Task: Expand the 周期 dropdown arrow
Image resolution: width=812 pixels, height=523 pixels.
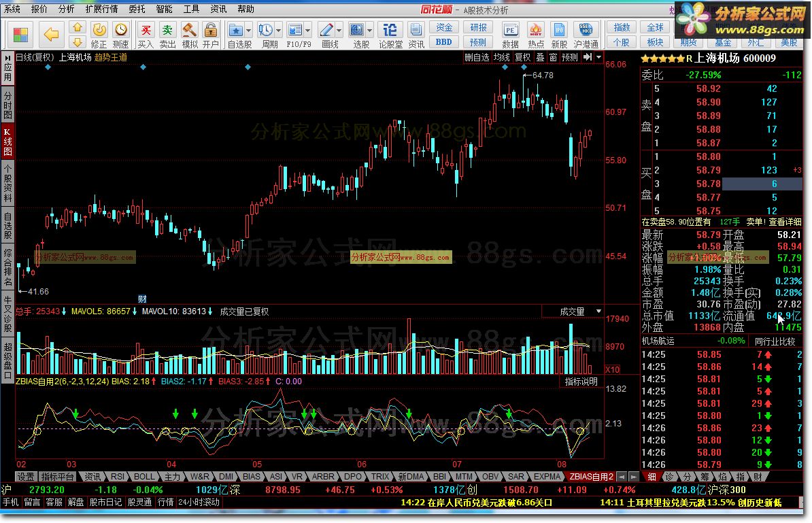Action: 279,30
